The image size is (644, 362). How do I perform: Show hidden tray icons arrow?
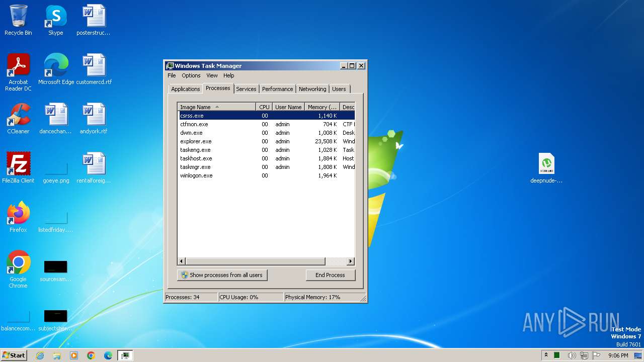point(546,355)
